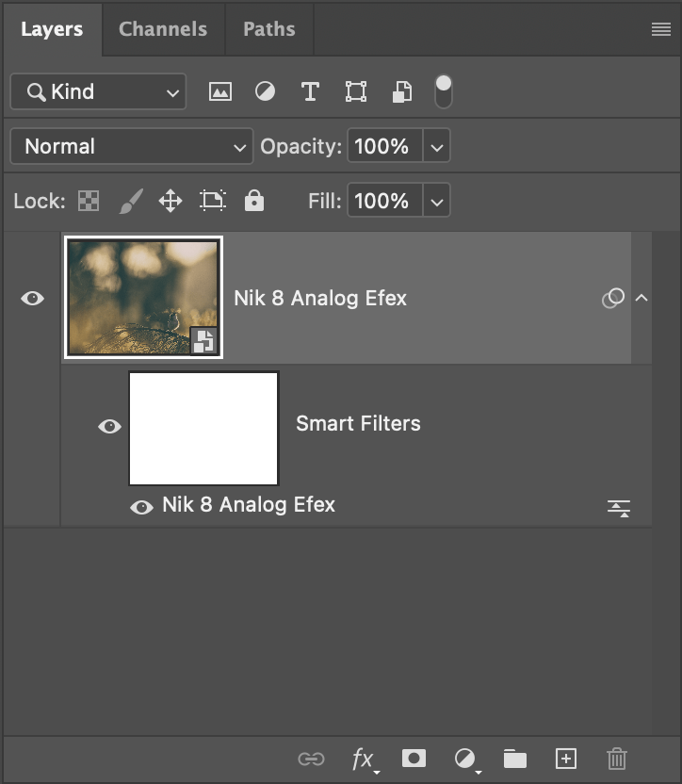Toggle Smart Filters visibility eye

(109, 427)
